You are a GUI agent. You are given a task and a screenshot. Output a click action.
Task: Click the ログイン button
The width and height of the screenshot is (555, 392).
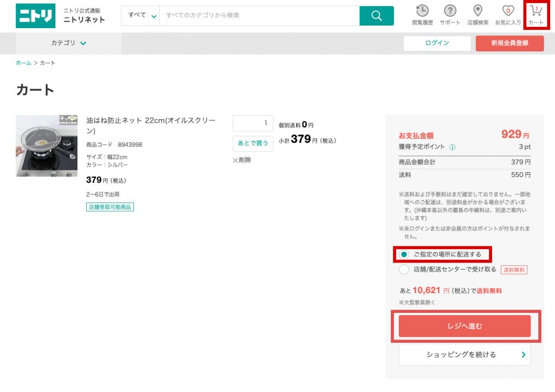tap(437, 43)
